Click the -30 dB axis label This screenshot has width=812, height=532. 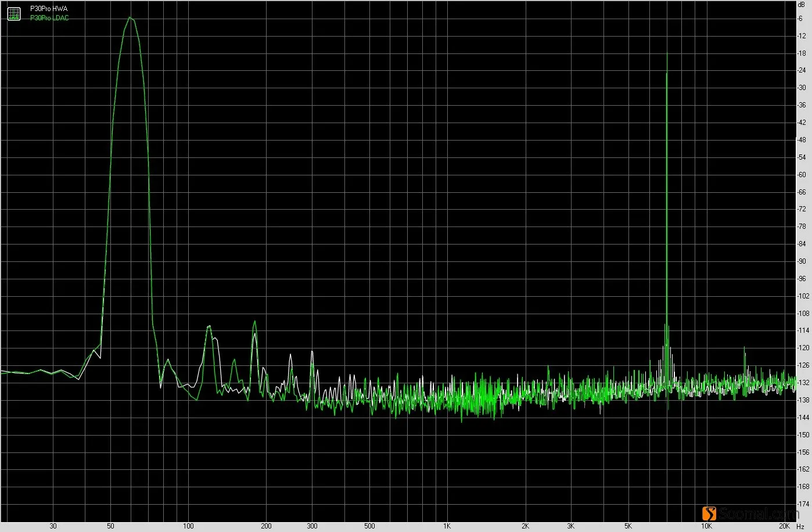(802, 88)
